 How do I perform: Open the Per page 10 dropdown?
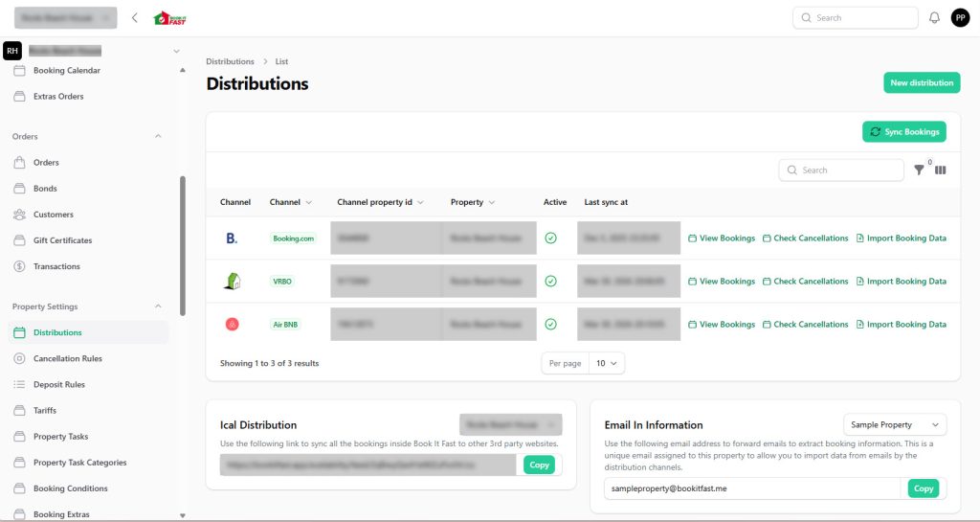(607, 364)
